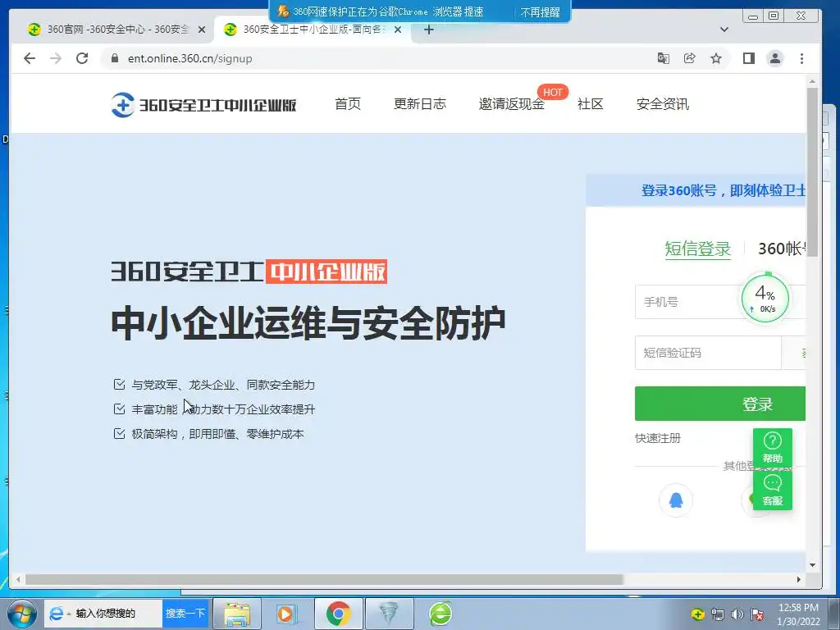
Task: Open Chrome three-dot menu
Action: 801,58
